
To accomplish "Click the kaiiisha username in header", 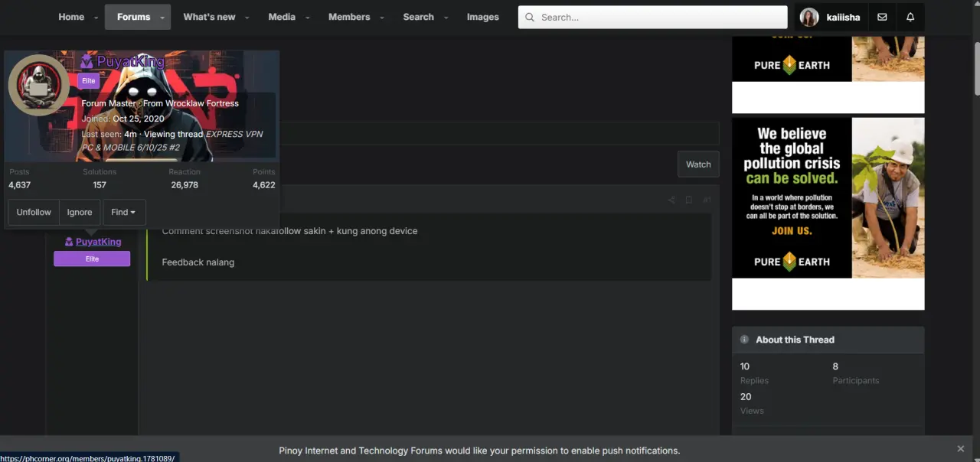I will (843, 17).
